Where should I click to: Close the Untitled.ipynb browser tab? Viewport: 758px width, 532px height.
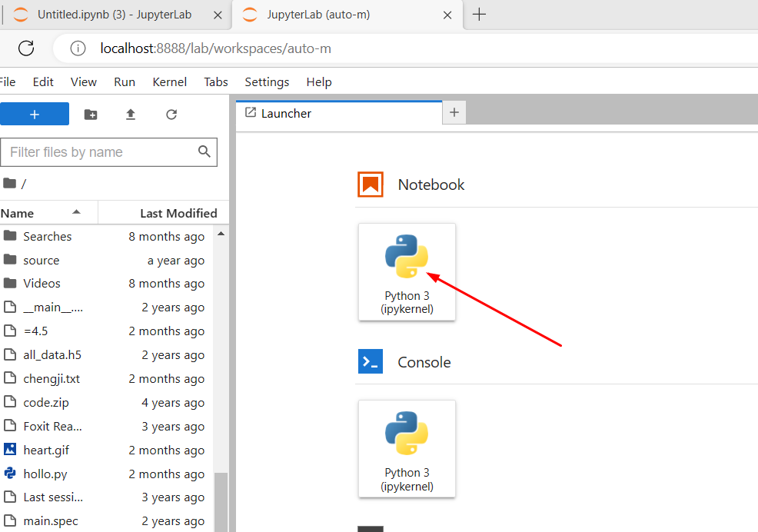(218, 15)
